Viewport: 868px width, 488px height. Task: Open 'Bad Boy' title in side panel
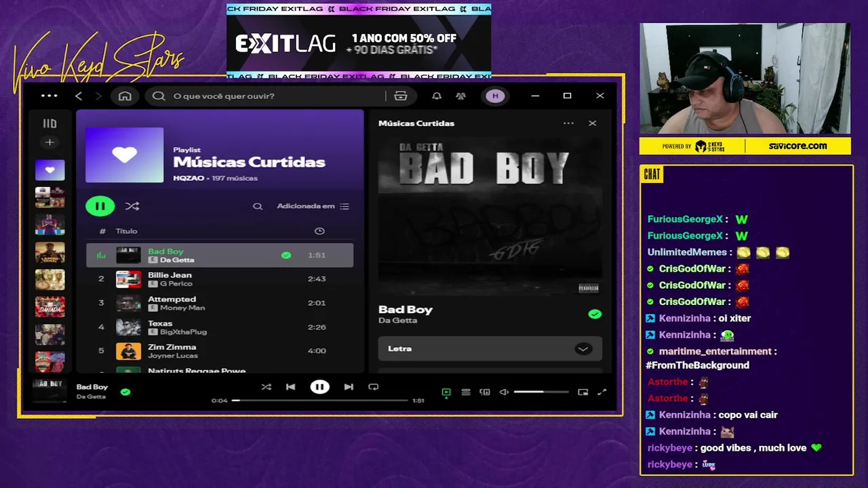point(406,309)
